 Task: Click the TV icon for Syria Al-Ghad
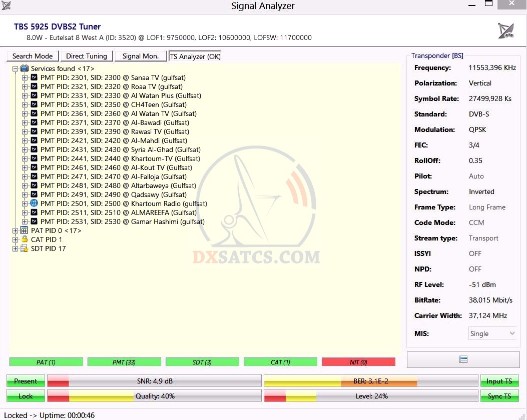(x=34, y=149)
